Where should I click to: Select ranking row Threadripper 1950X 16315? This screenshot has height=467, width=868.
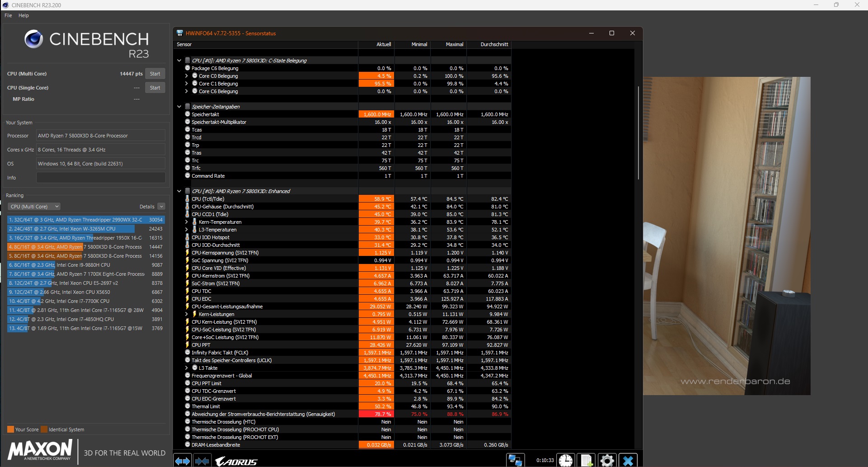point(86,238)
